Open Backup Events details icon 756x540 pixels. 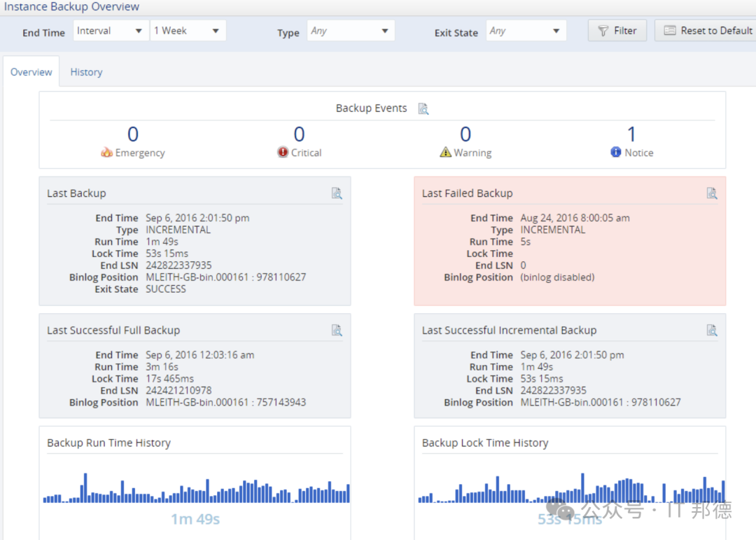point(423,109)
